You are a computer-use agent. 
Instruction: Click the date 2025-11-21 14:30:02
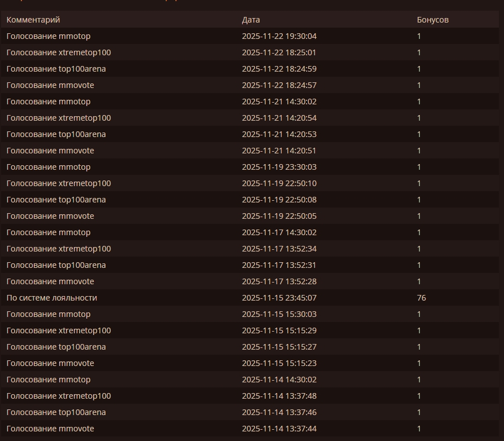tap(279, 102)
